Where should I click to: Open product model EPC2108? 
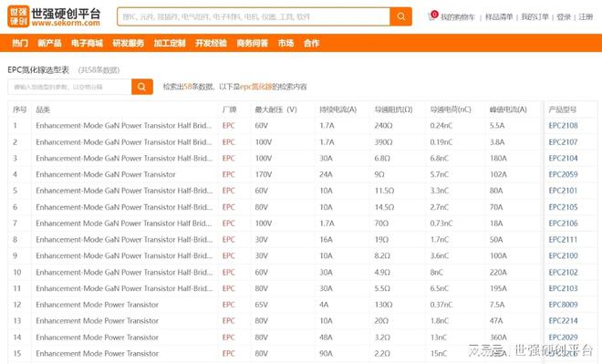tap(563, 126)
